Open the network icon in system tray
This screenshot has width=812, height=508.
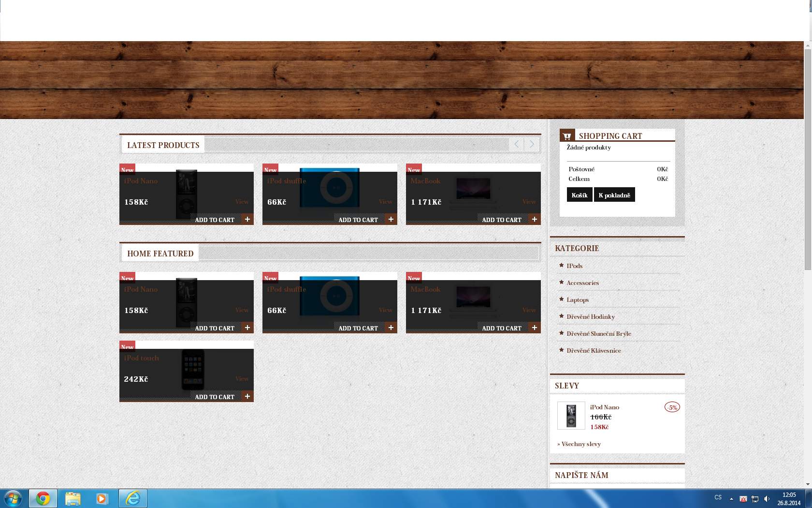(x=755, y=499)
